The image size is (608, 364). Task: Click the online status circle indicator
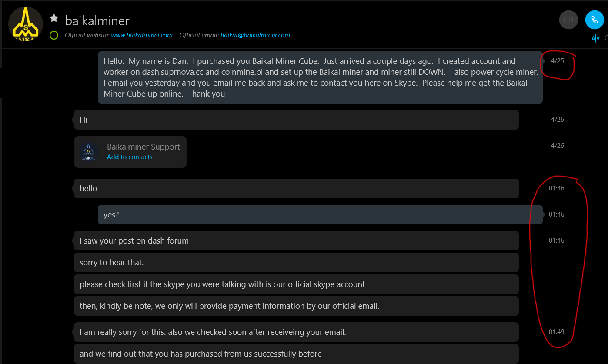coord(54,35)
